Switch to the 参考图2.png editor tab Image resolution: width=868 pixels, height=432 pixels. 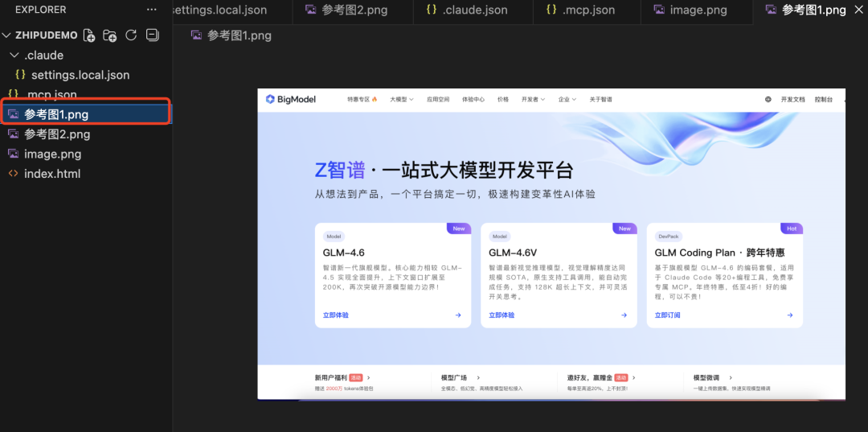tap(353, 10)
